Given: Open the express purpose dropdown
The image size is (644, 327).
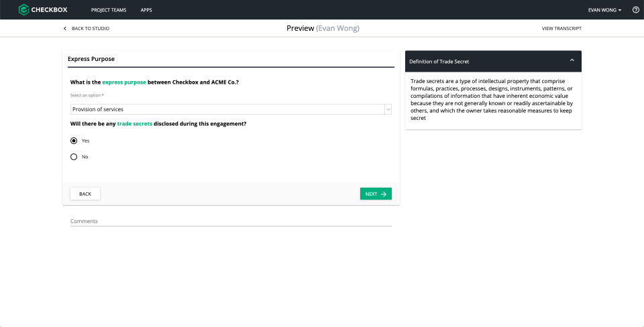Looking at the screenshot, I should [x=231, y=109].
